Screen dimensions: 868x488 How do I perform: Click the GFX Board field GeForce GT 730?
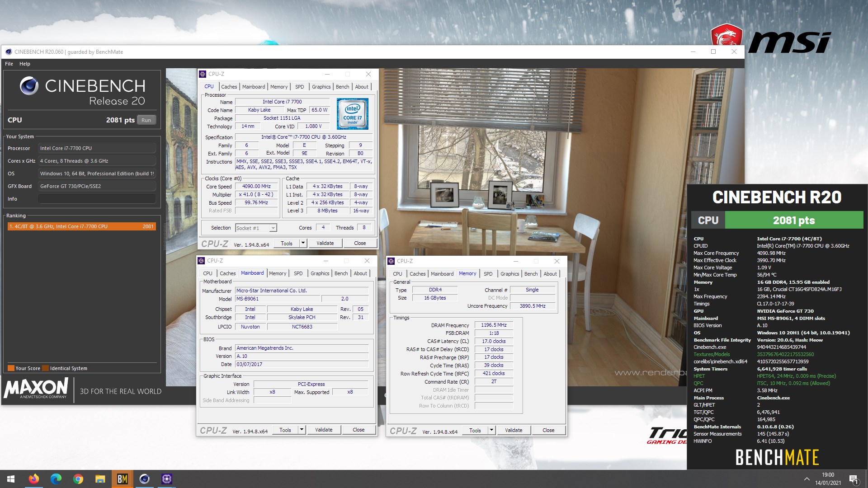tap(97, 186)
